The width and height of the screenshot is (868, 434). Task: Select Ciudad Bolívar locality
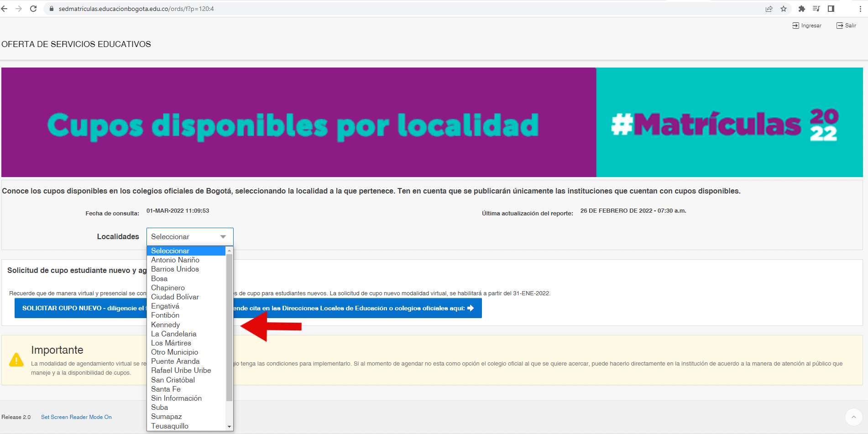[186, 297]
